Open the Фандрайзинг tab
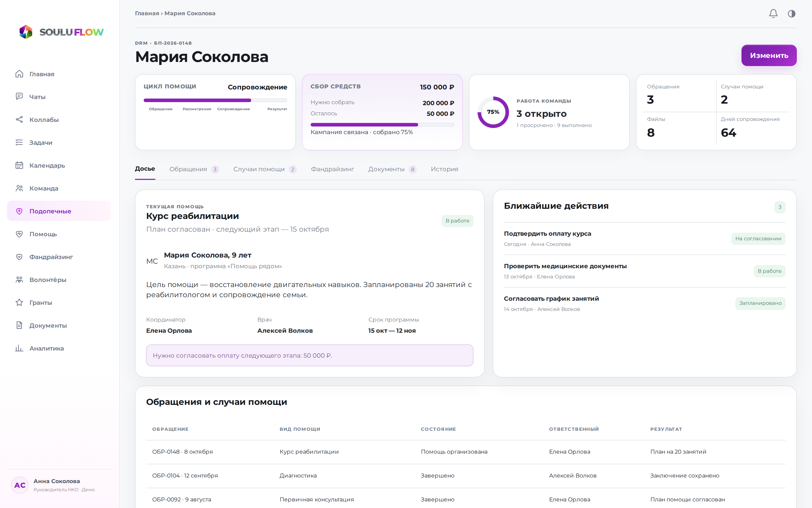 [x=332, y=169]
